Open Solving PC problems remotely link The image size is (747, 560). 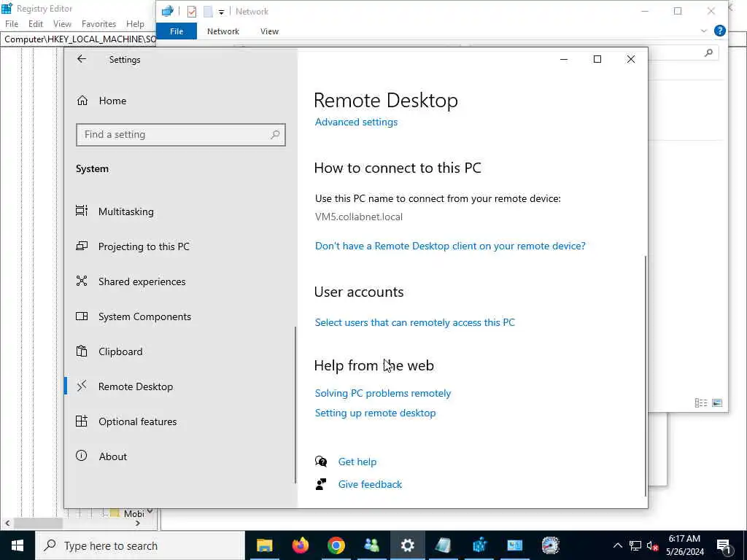click(382, 393)
